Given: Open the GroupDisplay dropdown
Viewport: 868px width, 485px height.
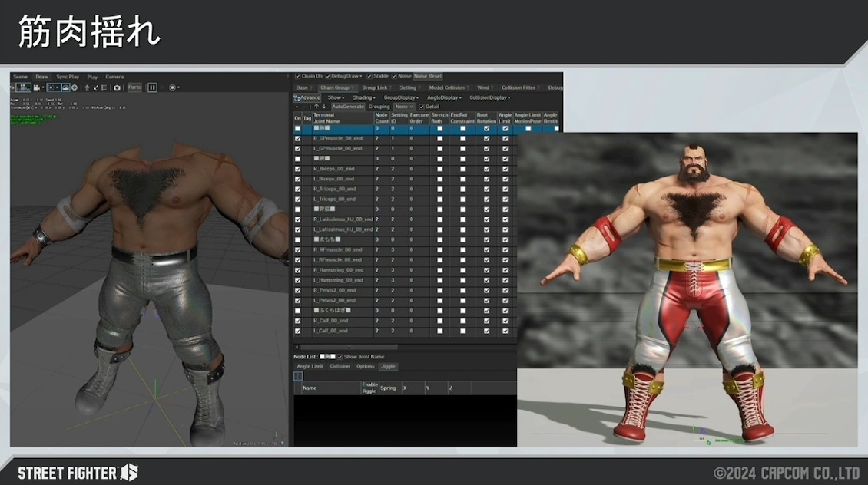Looking at the screenshot, I should click(401, 97).
